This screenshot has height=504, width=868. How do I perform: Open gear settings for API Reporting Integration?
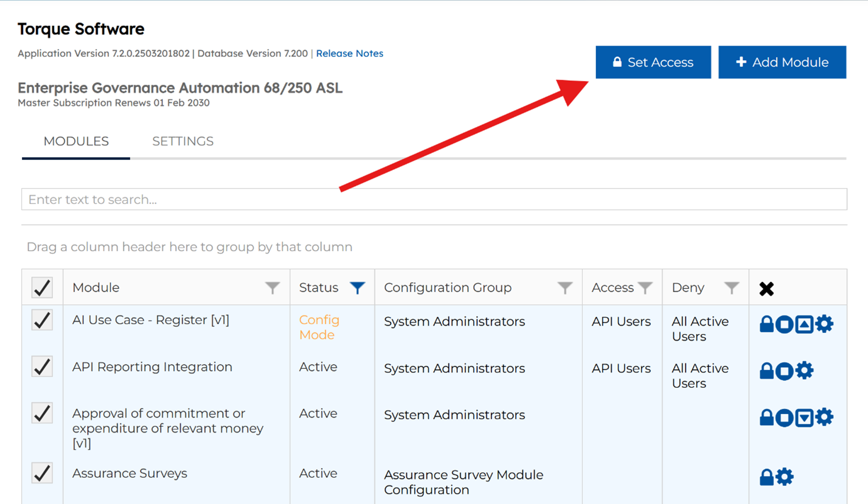tap(804, 371)
